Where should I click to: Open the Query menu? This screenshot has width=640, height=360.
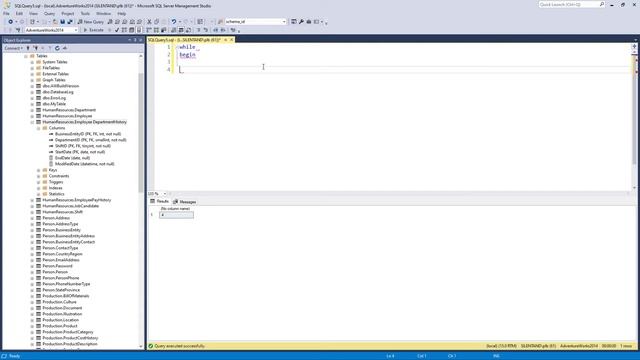point(49,13)
